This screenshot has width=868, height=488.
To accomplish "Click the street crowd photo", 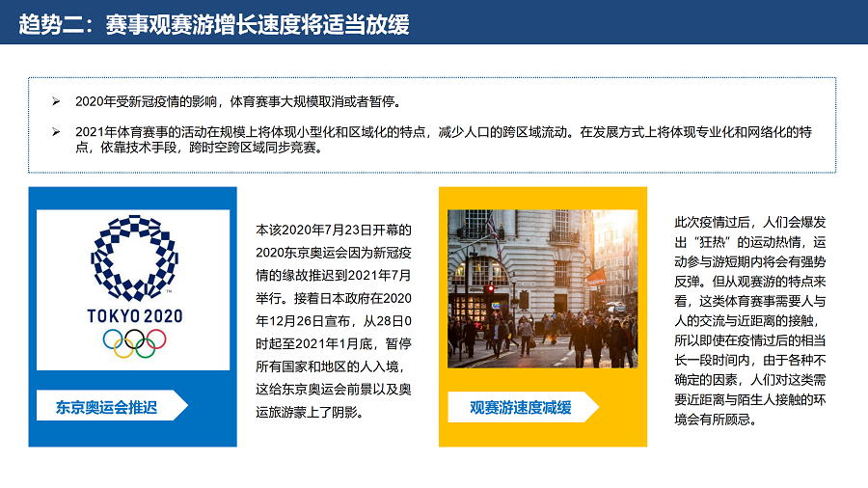I will coord(542,288).
